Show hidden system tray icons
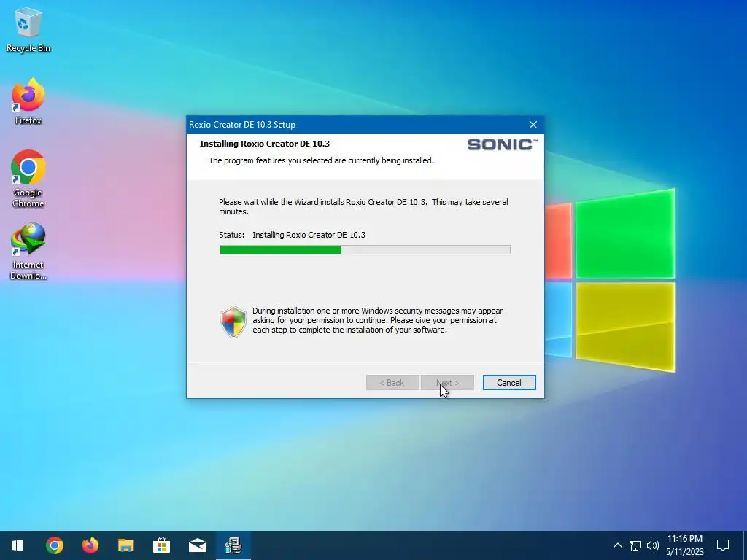747x560 pixels. click(x=617, y=545)
